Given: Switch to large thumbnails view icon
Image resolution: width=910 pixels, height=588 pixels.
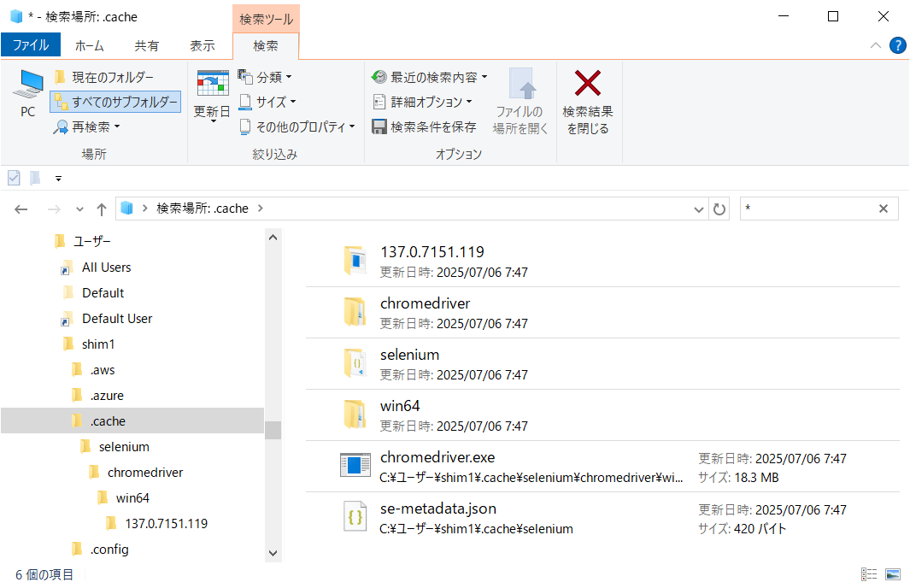Looking at the screenshot, I should pos(893,574).
